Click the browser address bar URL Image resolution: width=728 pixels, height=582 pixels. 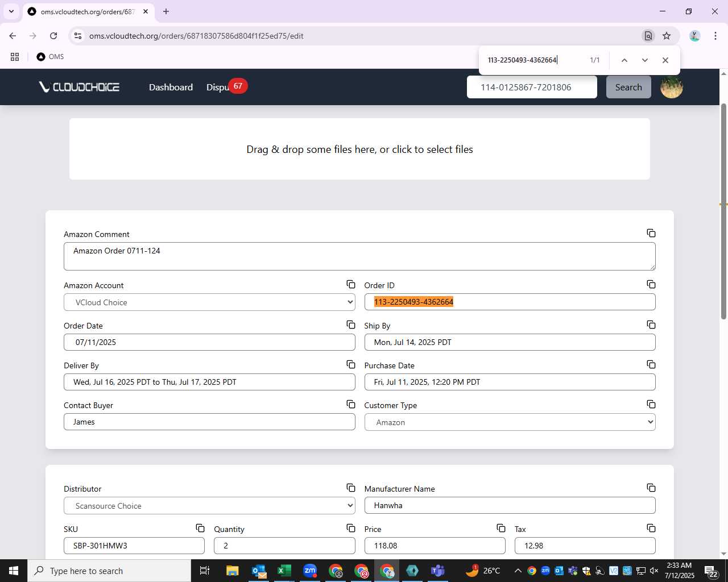pyautogui.click(x=196, y=36)
